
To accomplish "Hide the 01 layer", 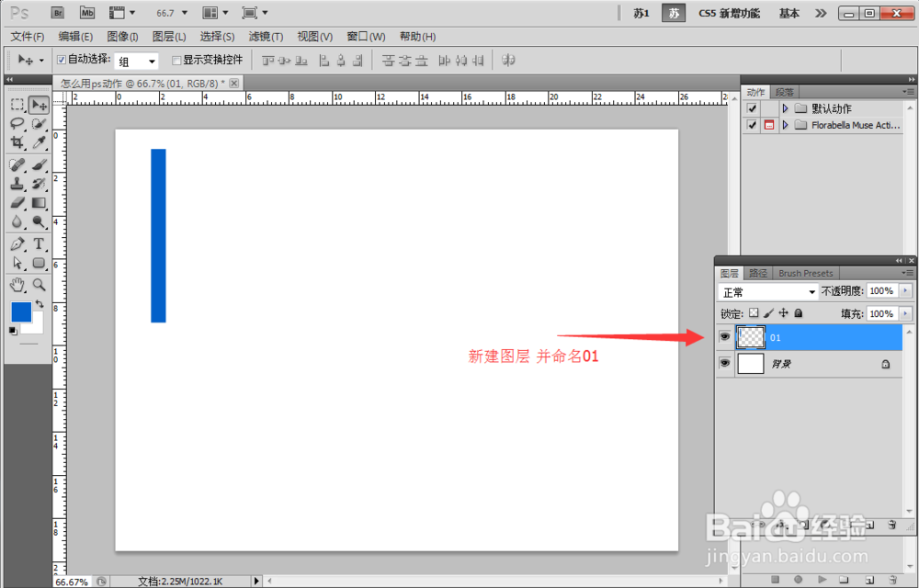I will tap(725, 337).
